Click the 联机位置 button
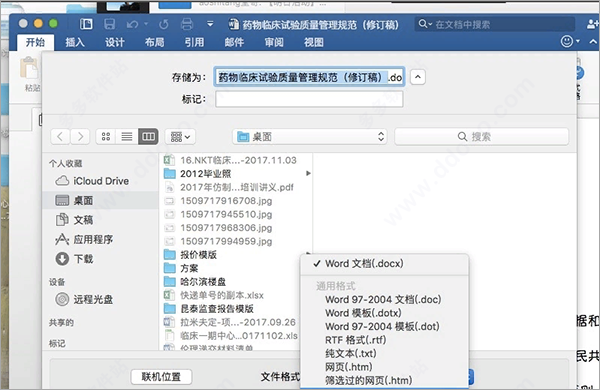Screen dimensions: 600x390 tap(161, 377)
